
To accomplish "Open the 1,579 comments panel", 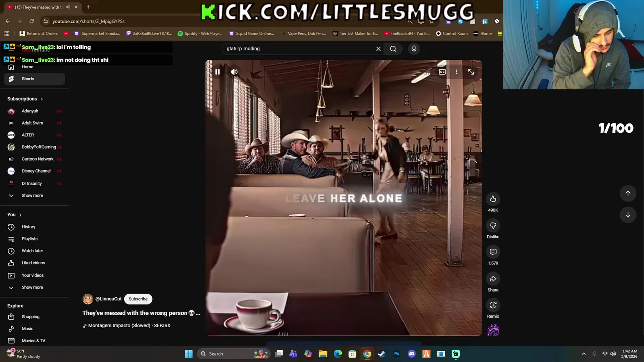I will tap(493, 252).
